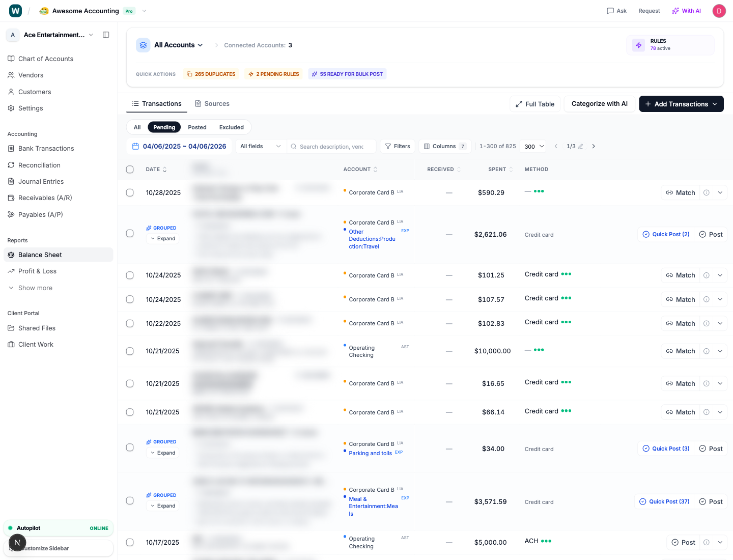
Task: Select the Vendors icon in the sidebar
Action: tap(11, 75)
